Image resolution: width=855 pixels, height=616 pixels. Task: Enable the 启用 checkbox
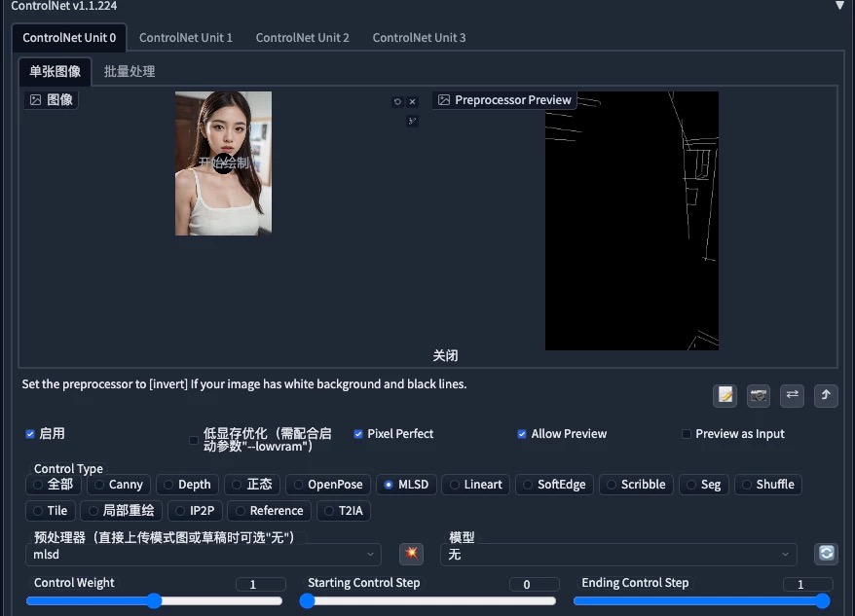30,434
